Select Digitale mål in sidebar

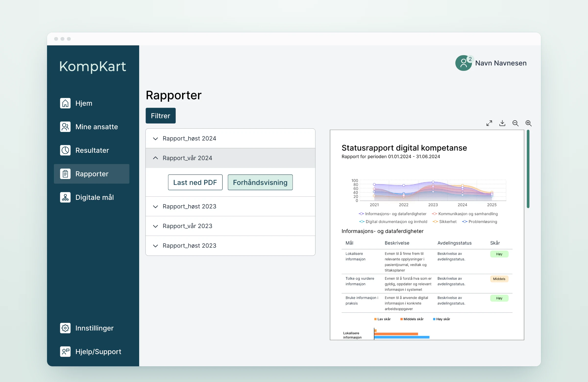click(x=92, y=197)
